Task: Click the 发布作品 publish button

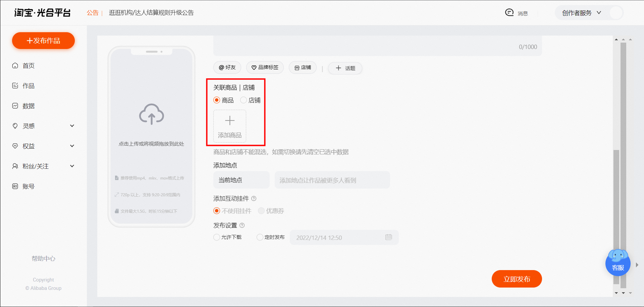Action: click(x=43, y=41)
